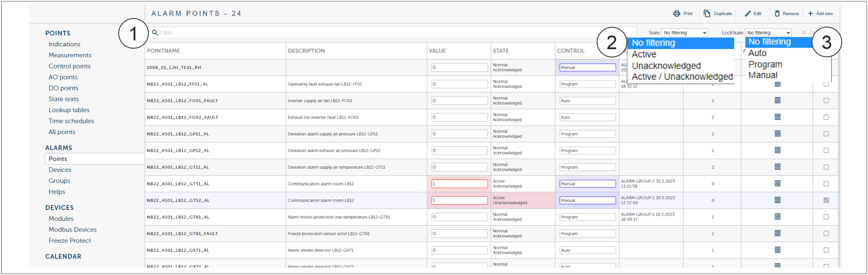Open Modules under Devices
Screen dimensions: 868x275
(x=61, y=219)
